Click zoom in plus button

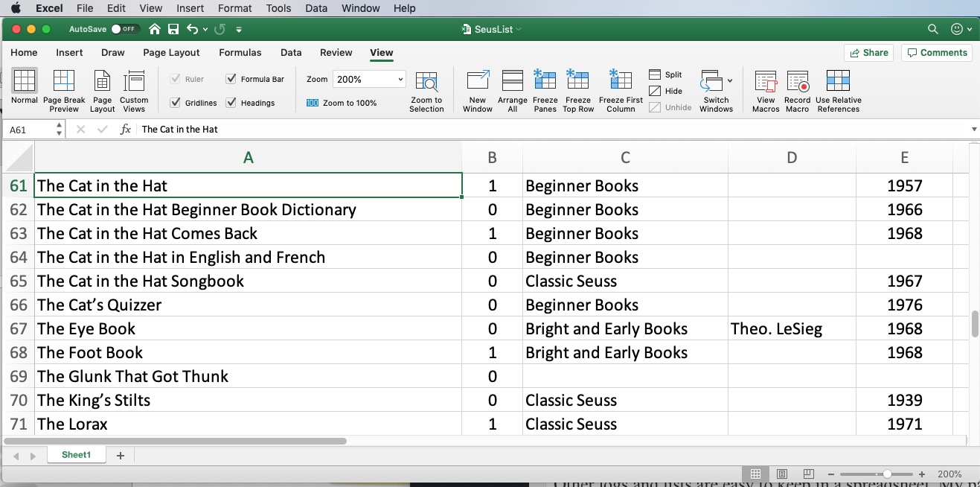[922, 474]
